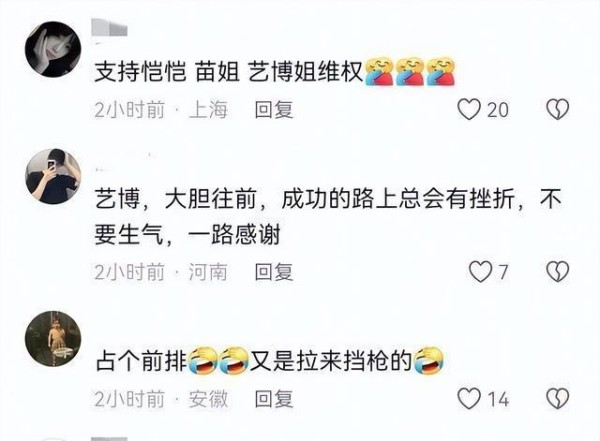Select the comment 占个前排 又是拉来挡枪的
Screen dimensions: 600x441
(x=270, y=360)
